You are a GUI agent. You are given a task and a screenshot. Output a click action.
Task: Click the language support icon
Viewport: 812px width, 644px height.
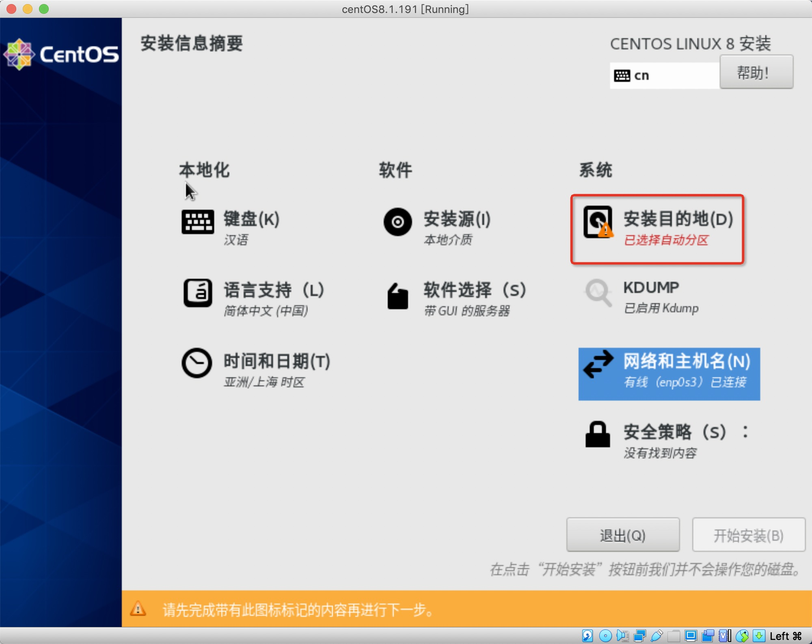pyautogui.click(x=197, y=293)
